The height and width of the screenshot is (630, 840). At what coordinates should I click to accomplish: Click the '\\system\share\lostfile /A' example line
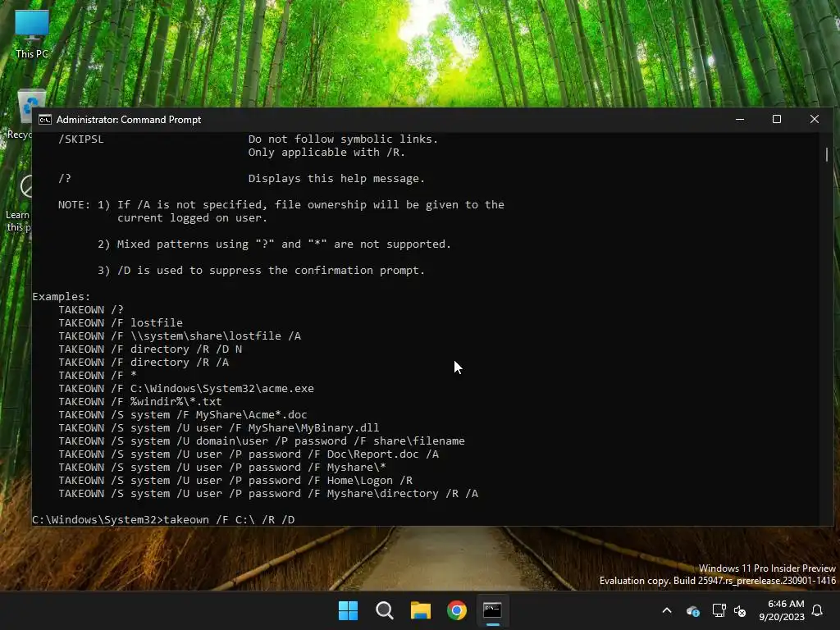(180, 336)
